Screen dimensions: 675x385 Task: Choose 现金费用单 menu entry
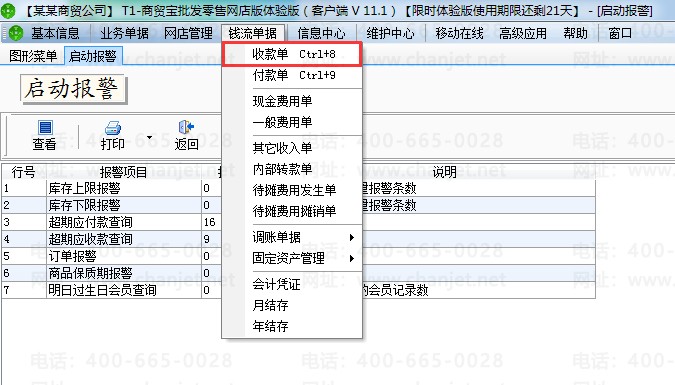(292, 101)
